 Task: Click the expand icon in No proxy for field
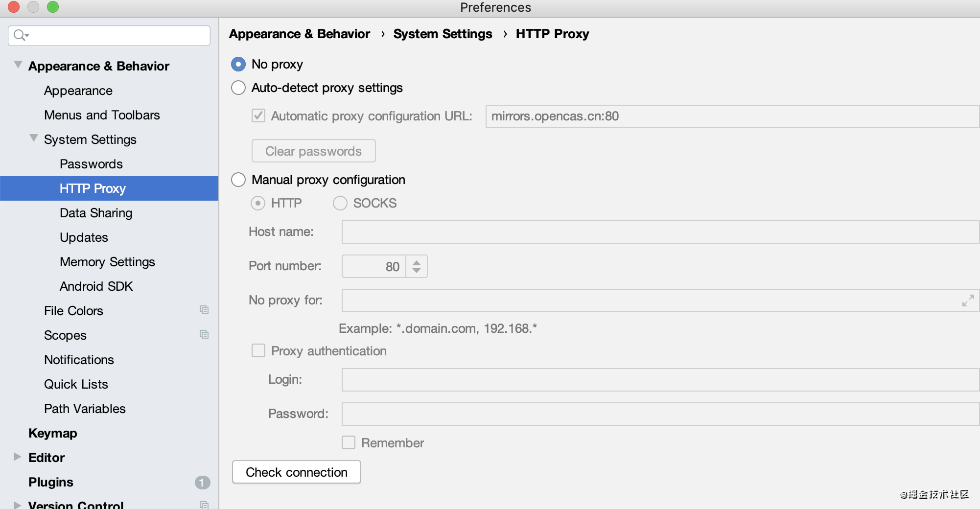coord(968,301)
